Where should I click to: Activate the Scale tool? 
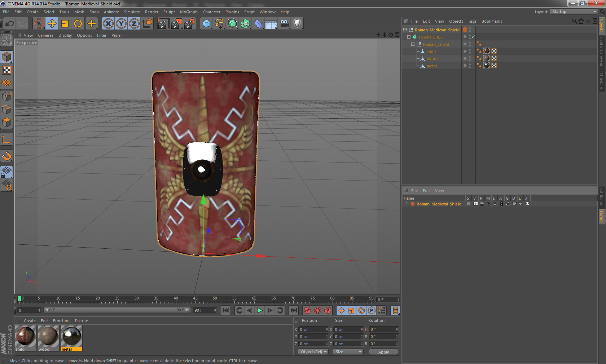(x=65, y=24)
